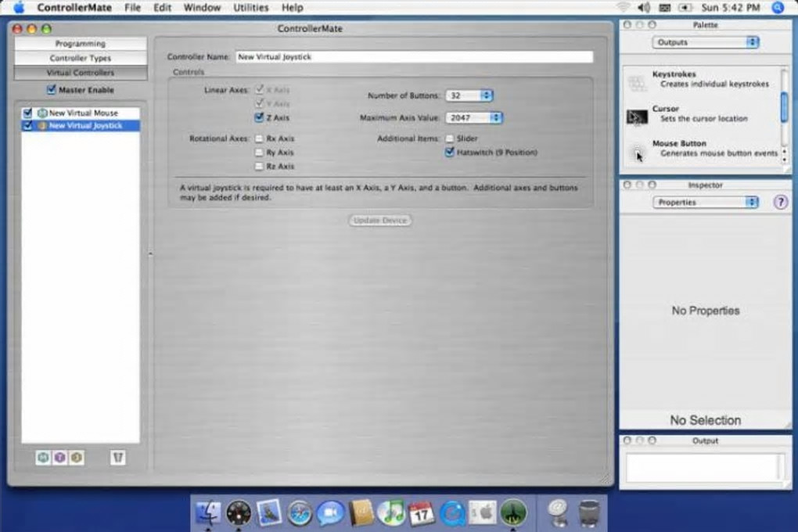Click the menu bar clock Sun 5:42 PM
The width and height of the screenshot is (798, 532).
tap(730, 8)
